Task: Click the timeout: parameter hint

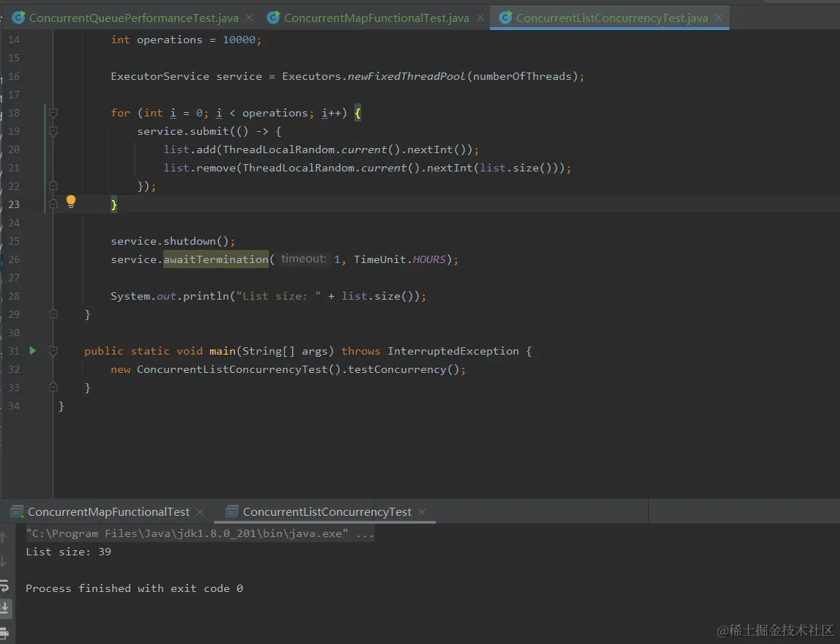Action: click(x=304, y=259)
